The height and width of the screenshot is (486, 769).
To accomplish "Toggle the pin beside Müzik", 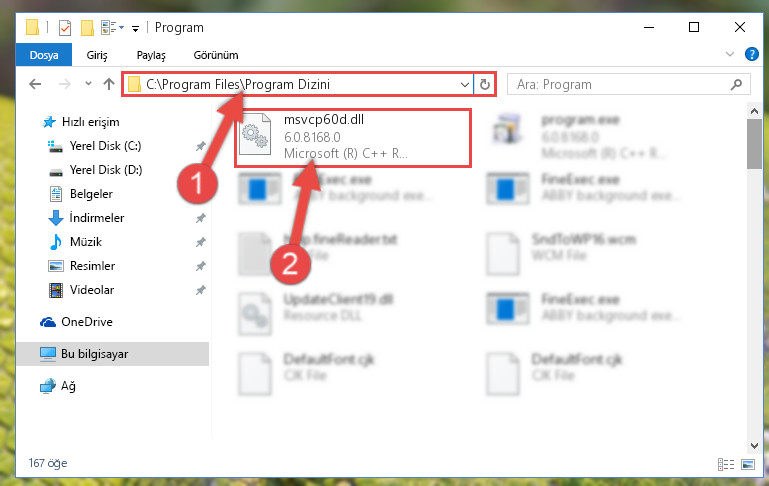I will 201,242.
